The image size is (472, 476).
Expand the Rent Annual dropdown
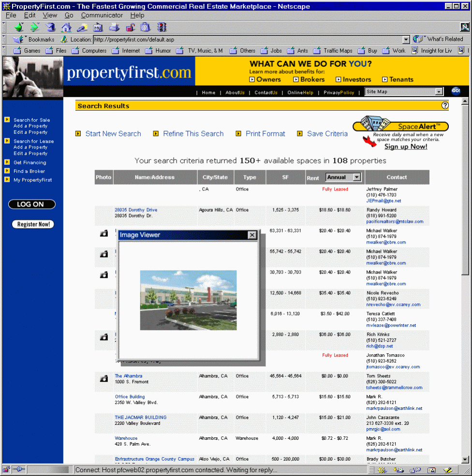coord(357,177)
